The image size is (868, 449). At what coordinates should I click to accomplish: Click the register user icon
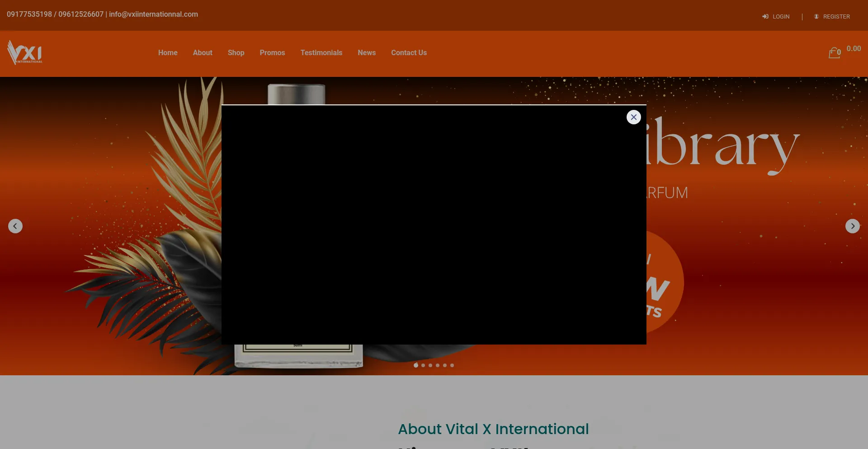point(816,17)
